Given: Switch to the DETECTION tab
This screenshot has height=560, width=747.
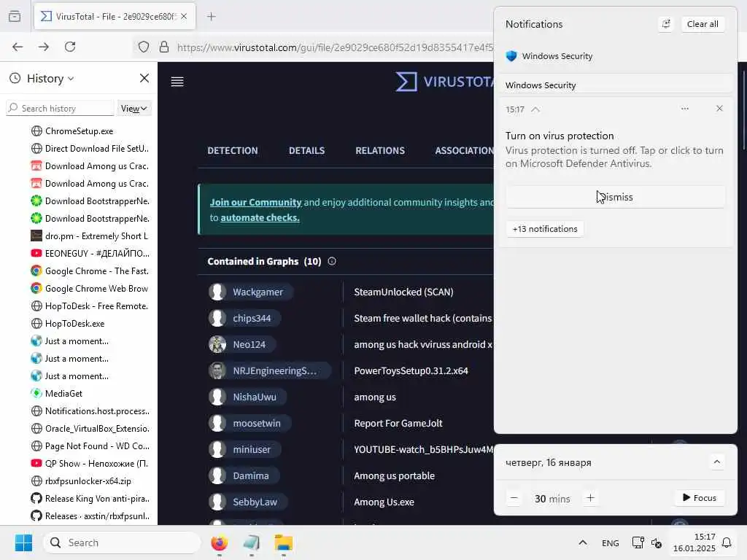Looking at the screenshot, I should point(233,150).
